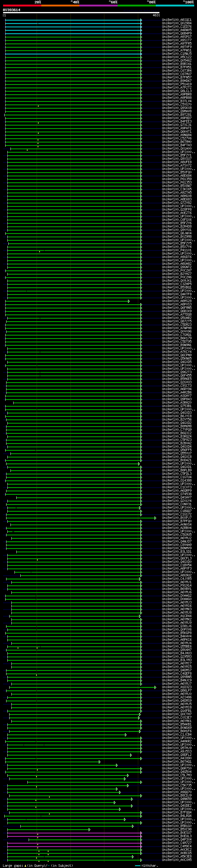This screenshot has width=197, height=868.
Task: Select the label UniRef100_C1MWJ5
Action: [176, 54]
